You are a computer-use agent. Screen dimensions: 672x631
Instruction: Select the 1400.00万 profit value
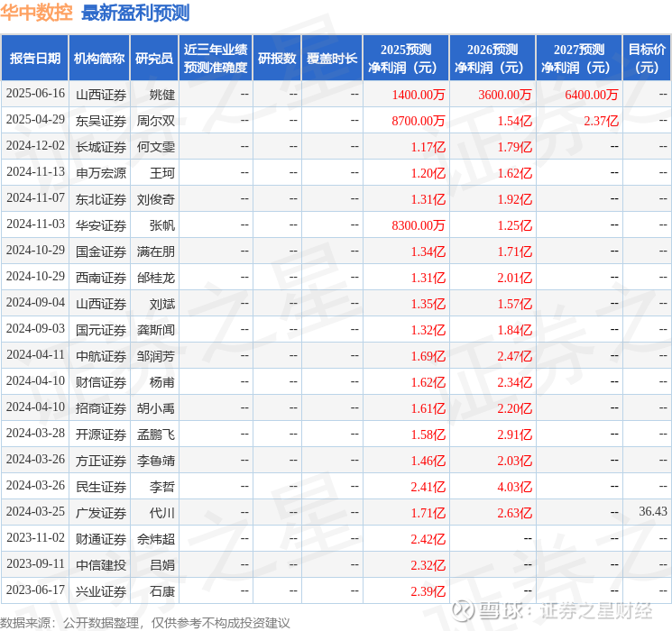tap(419, 95)
